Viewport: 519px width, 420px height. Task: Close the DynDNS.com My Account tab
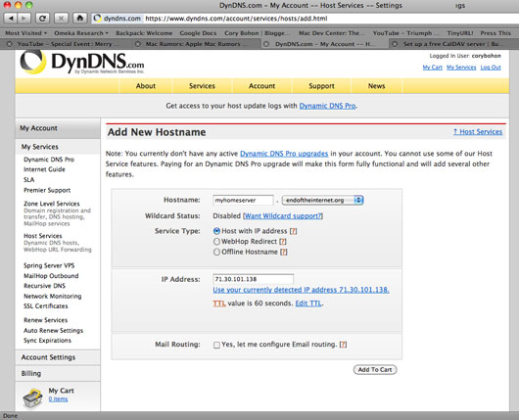coord(266,44)
